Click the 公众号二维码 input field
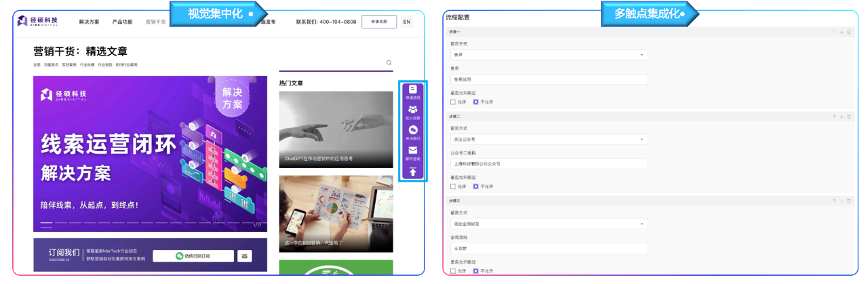 pos(549,163)
